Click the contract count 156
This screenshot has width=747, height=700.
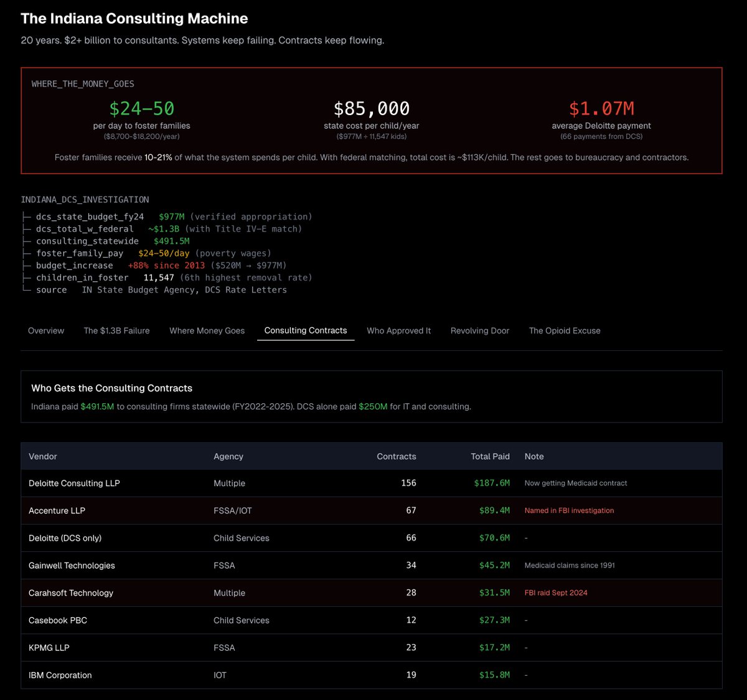[x=408, y=483]
